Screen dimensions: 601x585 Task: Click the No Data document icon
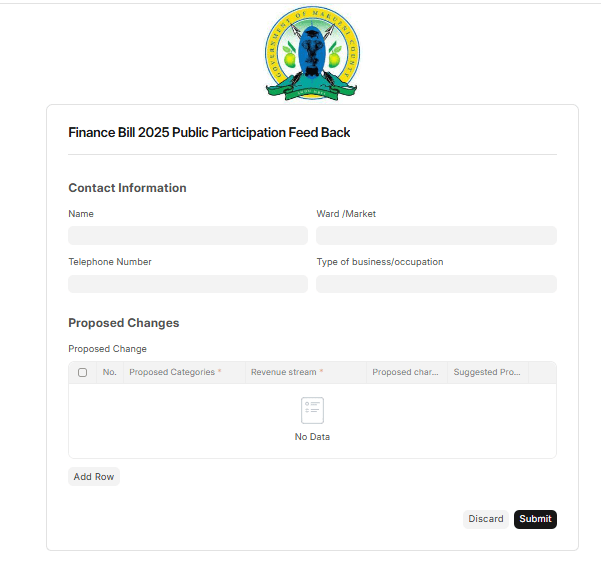[312, 410]
